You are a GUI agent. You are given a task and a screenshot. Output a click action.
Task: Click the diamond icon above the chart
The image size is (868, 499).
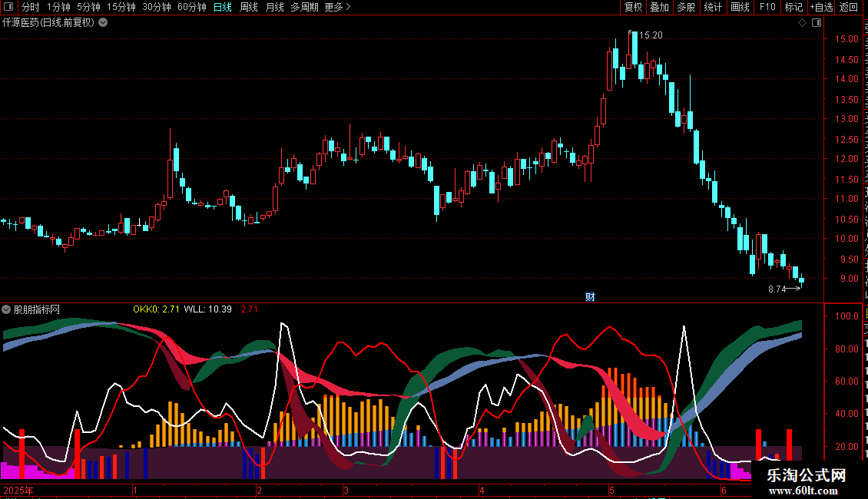click(x=802, y=23)
